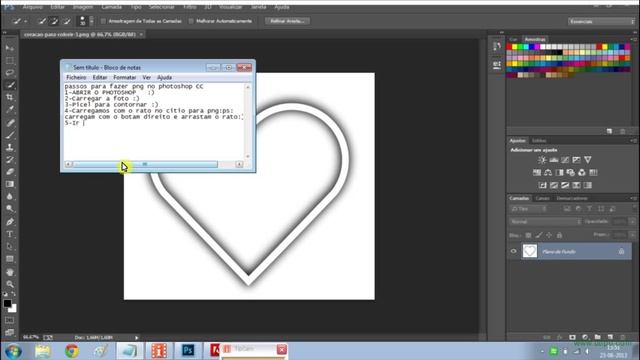The image size is (640, 360).
Task: Select the Path Selection tool
Action: point(10,247)
